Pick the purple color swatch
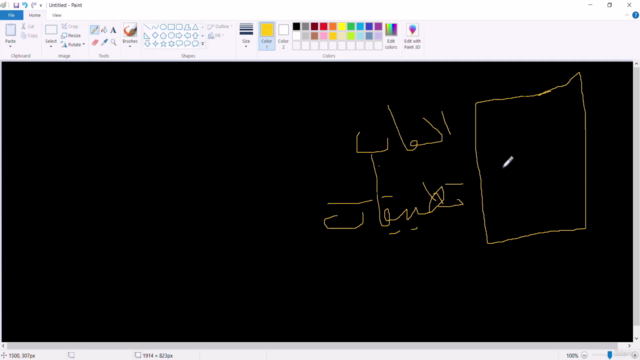The height and width of the screenshot is (360, 640). [378, 27]
